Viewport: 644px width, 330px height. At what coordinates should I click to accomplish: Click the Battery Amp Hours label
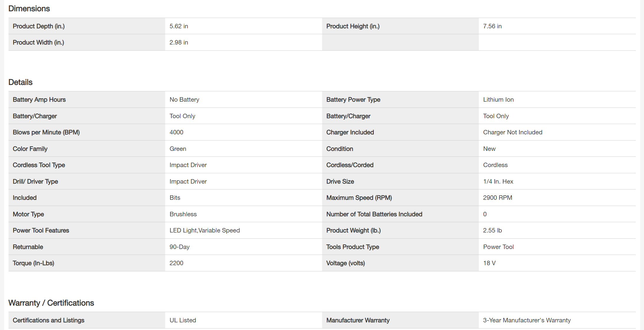tap(39, 100)
